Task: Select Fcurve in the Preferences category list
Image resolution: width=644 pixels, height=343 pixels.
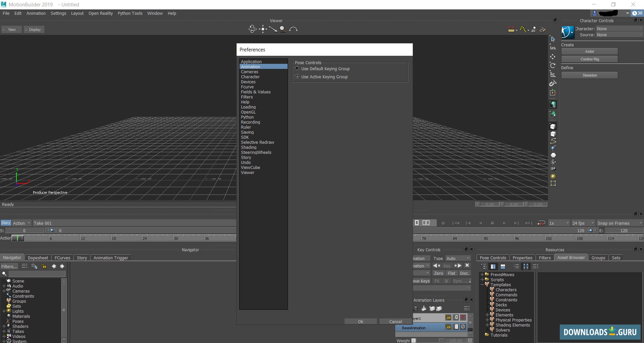Action: (247, 87)
